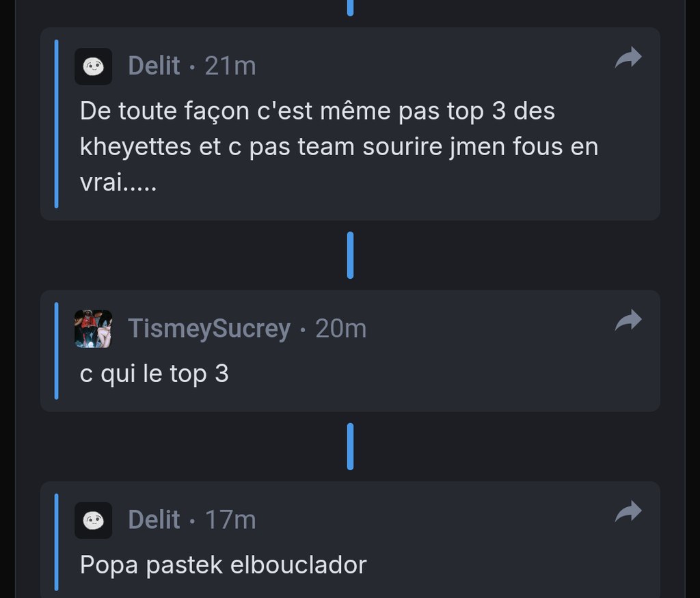
Task: Click the blue left bar of the 21m post
Action: tap(56, 123)
